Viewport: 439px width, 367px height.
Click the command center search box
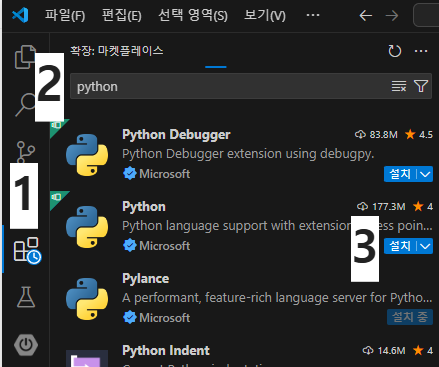point(426,15)
